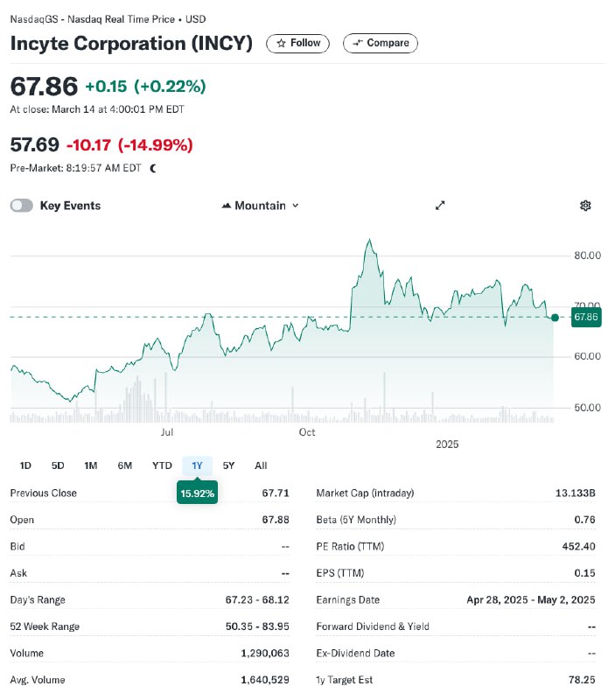Viewport: 615px width, 700px height.
Task: Click the 60.00 price axis label
Action: [587, 356]
